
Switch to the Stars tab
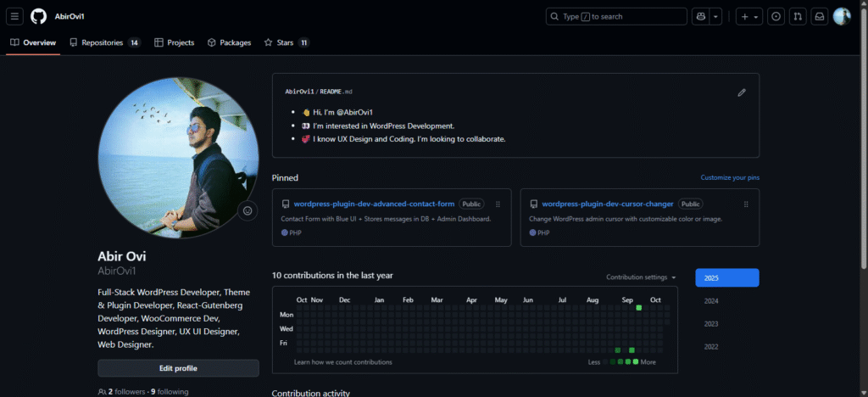pyautogui.click(x=286, y=42)
